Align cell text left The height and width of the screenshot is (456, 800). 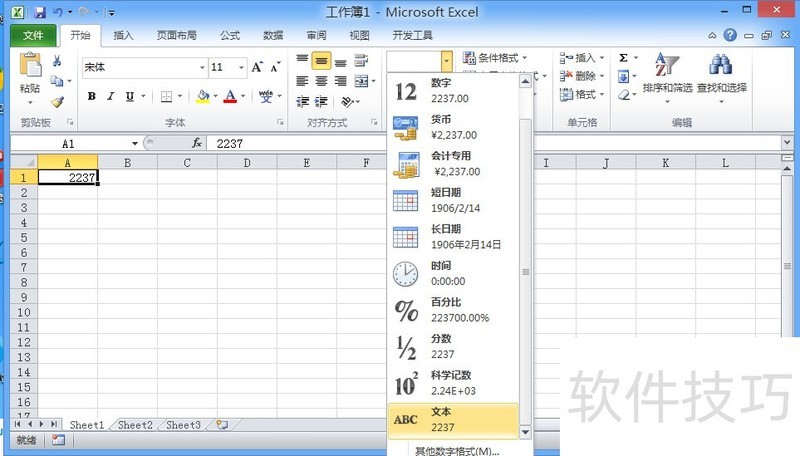tap(302, 81)
